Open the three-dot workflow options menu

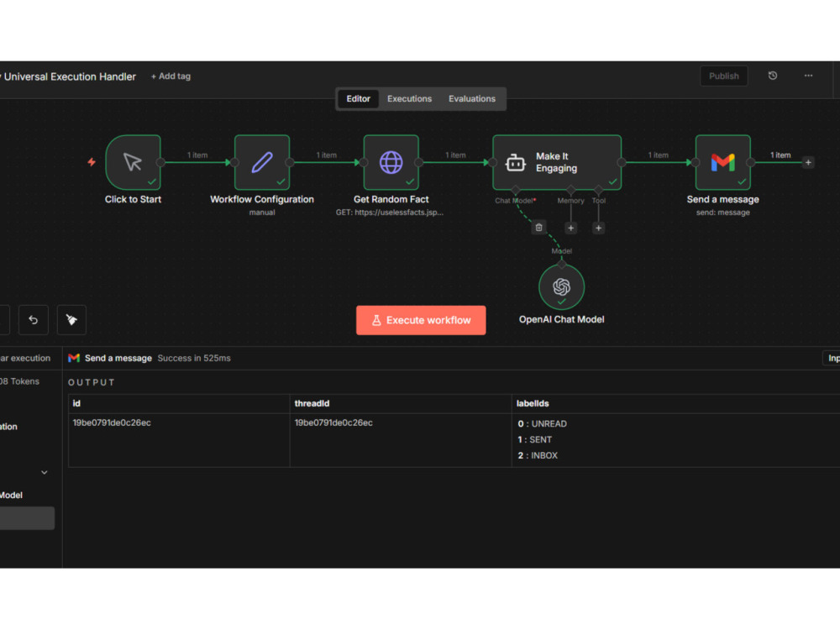(x=808, y=76)
